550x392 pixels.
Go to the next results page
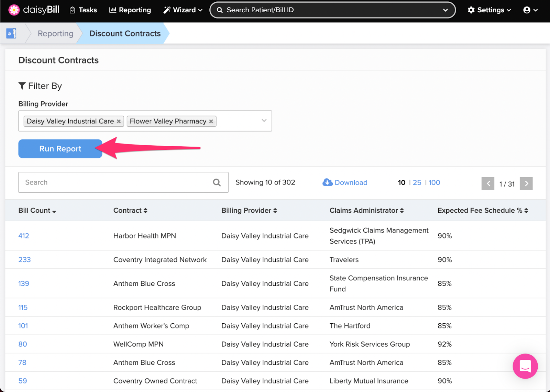526,183
